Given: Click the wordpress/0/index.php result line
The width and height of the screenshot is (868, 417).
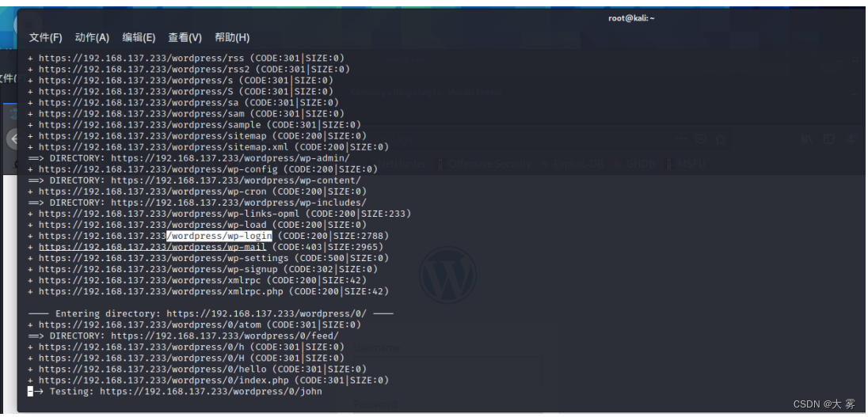Looking at the screenshot, I should [x=208, y=380].
